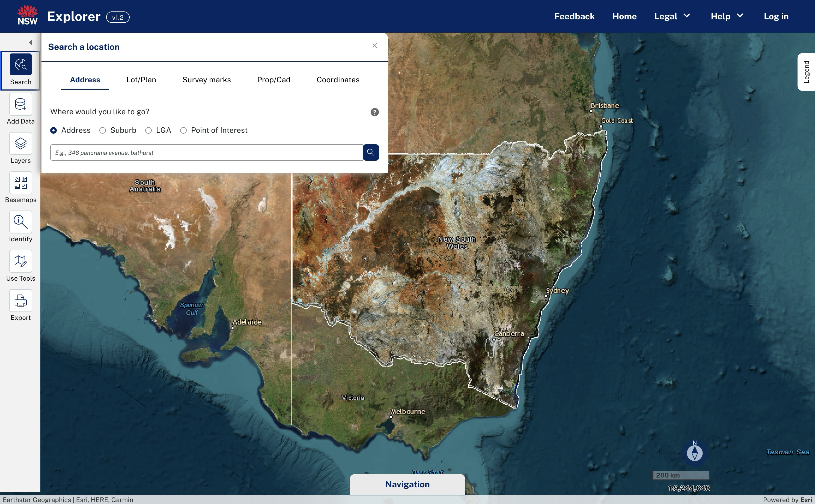Switch to the Lot/Plan tab
Image resolution: width=815 pixels, height=504 pixels.
tap(141, 80)
